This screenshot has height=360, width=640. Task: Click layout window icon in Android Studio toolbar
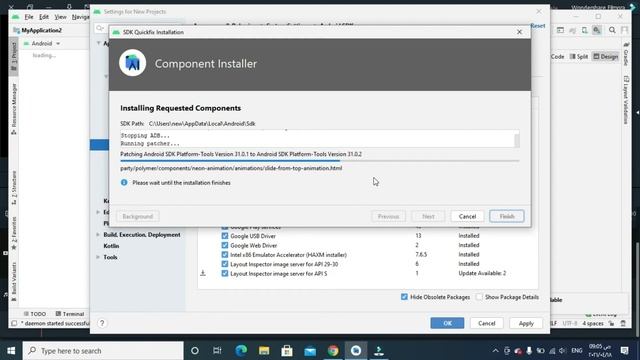pos(560,30)
